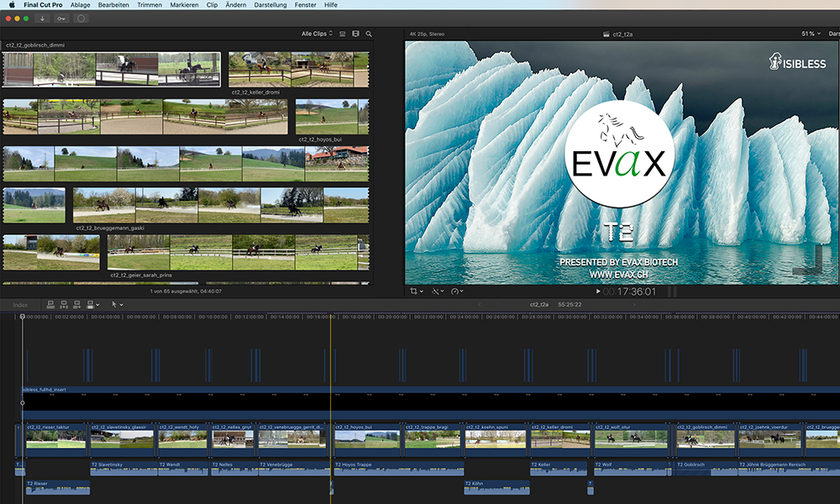Open the enhancement magic wand dropdown
This screenshot has height=504, width=840.
pos(438,291)
